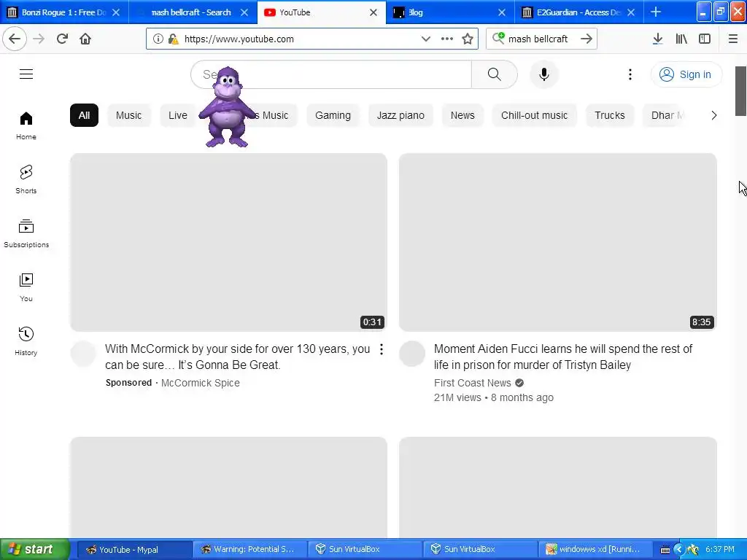Open McCormick Spice sponsor link
The width and height of the screenshot is (747, 560).
201,383
